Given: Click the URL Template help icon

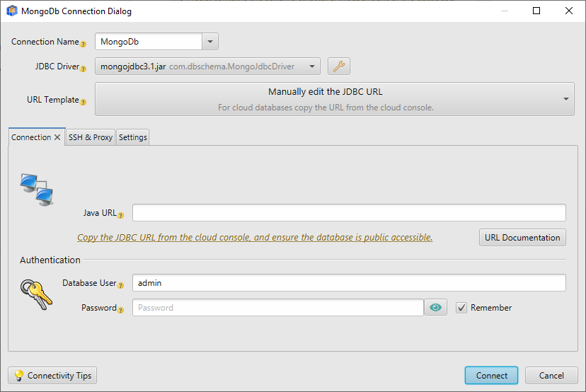Looking at the screenshot, I should [x=84, y=102].
